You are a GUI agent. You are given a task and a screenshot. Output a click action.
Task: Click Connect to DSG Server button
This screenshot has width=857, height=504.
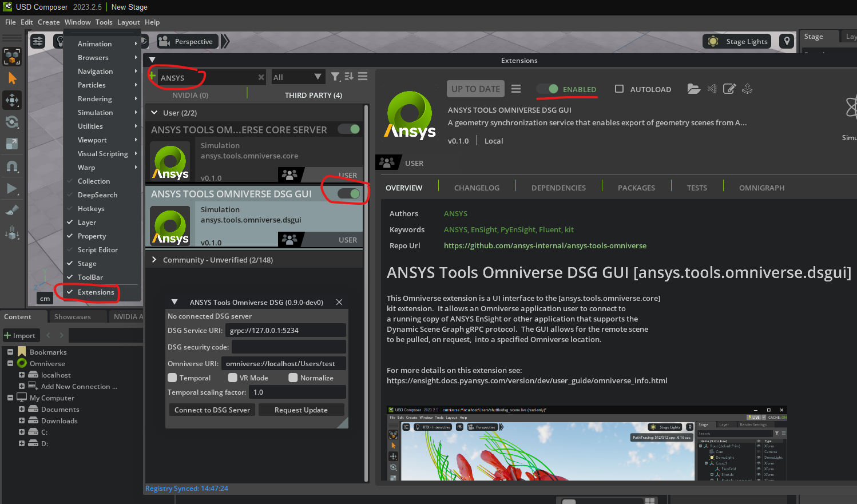tap(212, 410)
